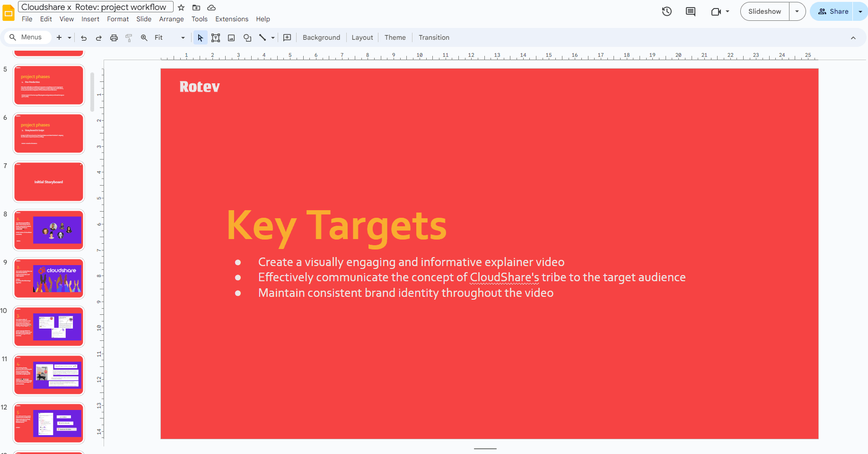868x454 pixels.
Task: Click the Google Slides home logo
Action: pyautogui.click(x=9, y=13)
